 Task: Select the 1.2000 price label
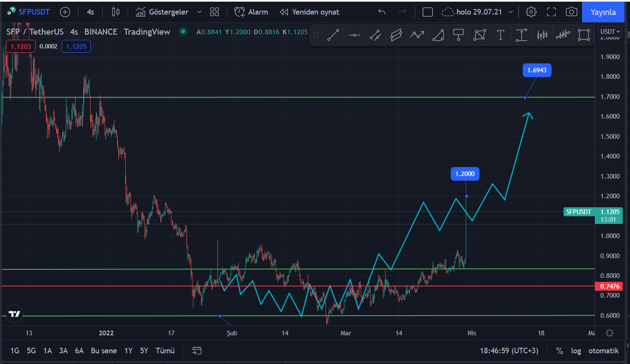click(x=465, y=174)
